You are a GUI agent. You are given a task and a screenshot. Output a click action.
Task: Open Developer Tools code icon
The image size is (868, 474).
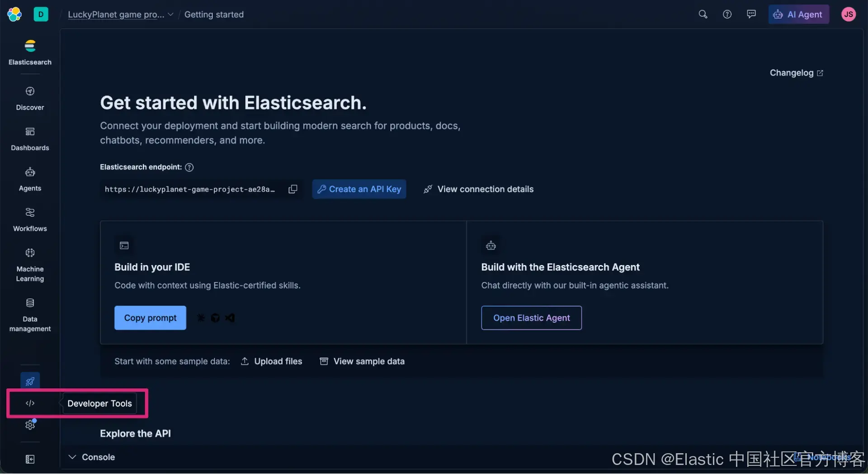click(30, 403)
